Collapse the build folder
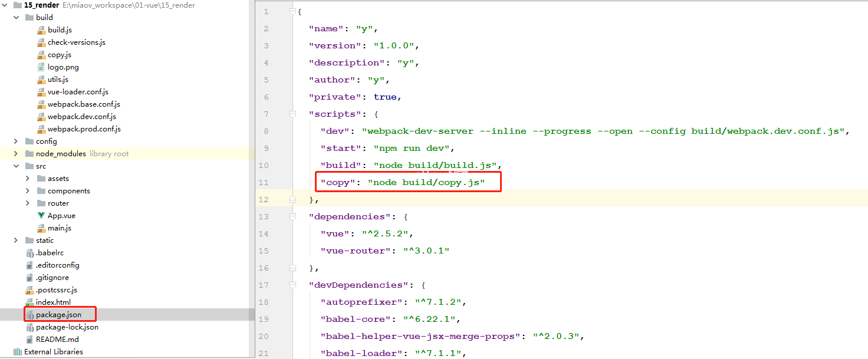The height and width of the screenshot is (359, 868). [16, 18]
